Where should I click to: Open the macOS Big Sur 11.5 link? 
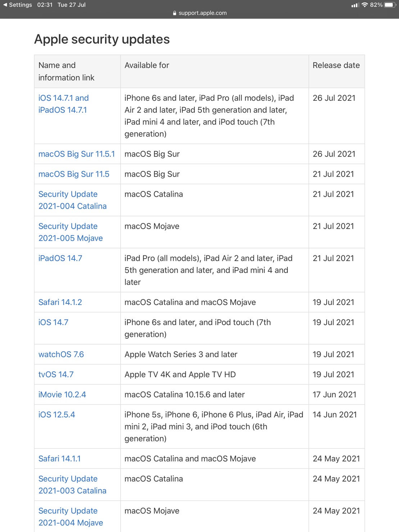pyautogui.click(x=74, y=174)
